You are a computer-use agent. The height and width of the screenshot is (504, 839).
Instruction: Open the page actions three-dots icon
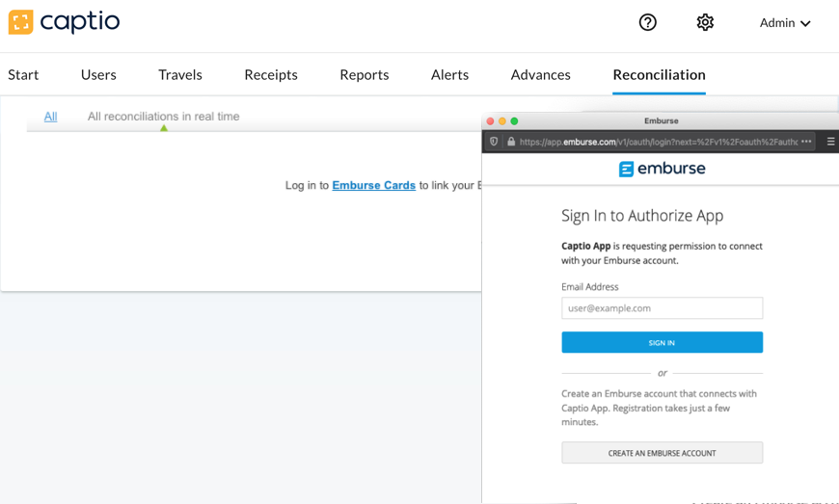(806, 142)
